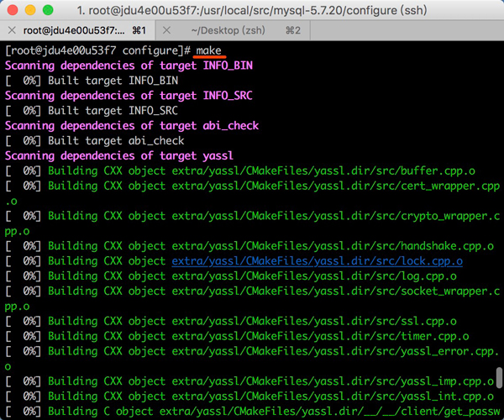The width and height of the screenshot is (504, 420).
Task: Open the lock.cpp.o underlined path link
Action: (318, 261)
